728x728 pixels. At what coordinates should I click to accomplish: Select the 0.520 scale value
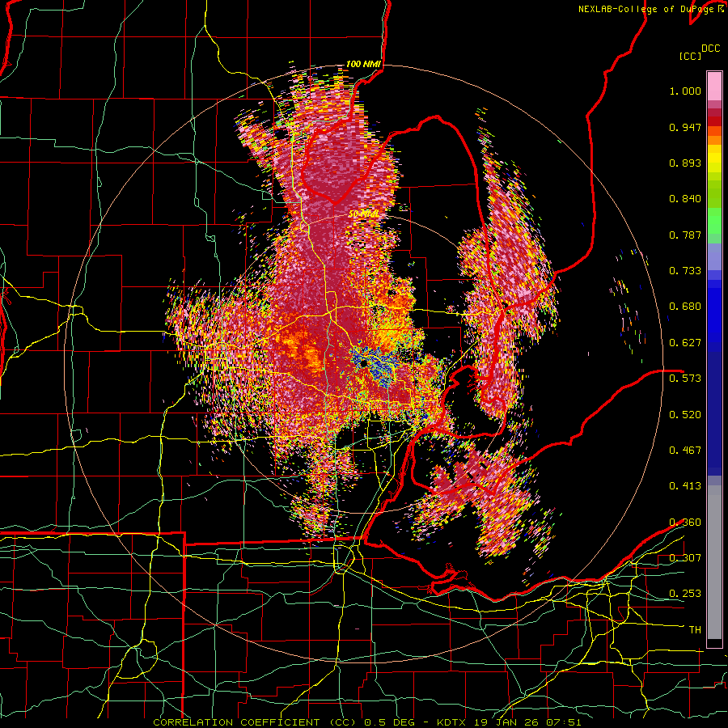coord(685,414)
